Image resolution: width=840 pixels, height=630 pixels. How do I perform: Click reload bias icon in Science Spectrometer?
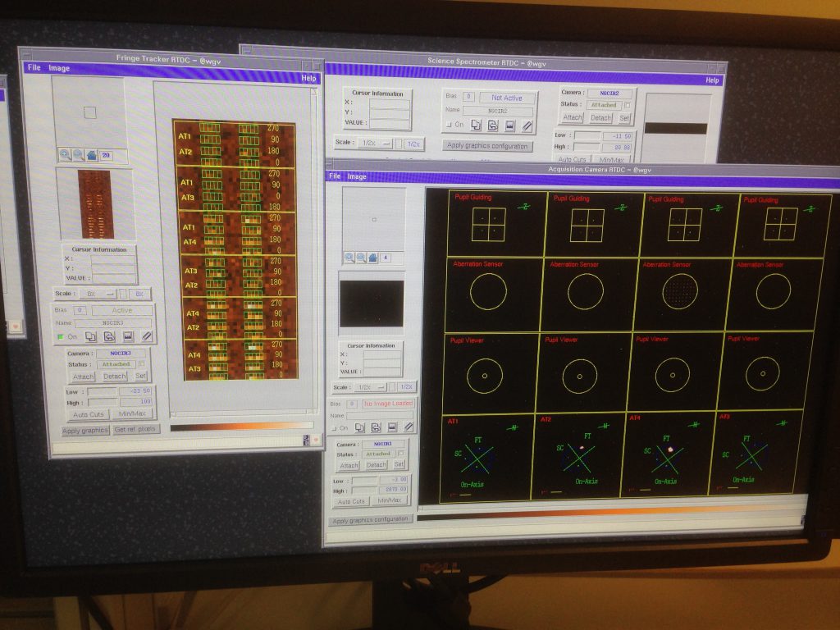pyautogui.click(x=493, y=126)
